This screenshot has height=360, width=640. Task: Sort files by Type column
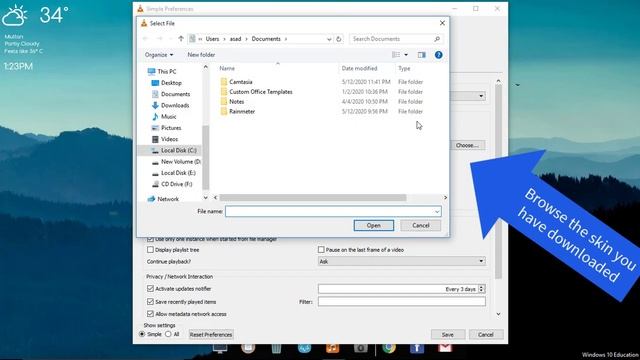tap(404, 69)
